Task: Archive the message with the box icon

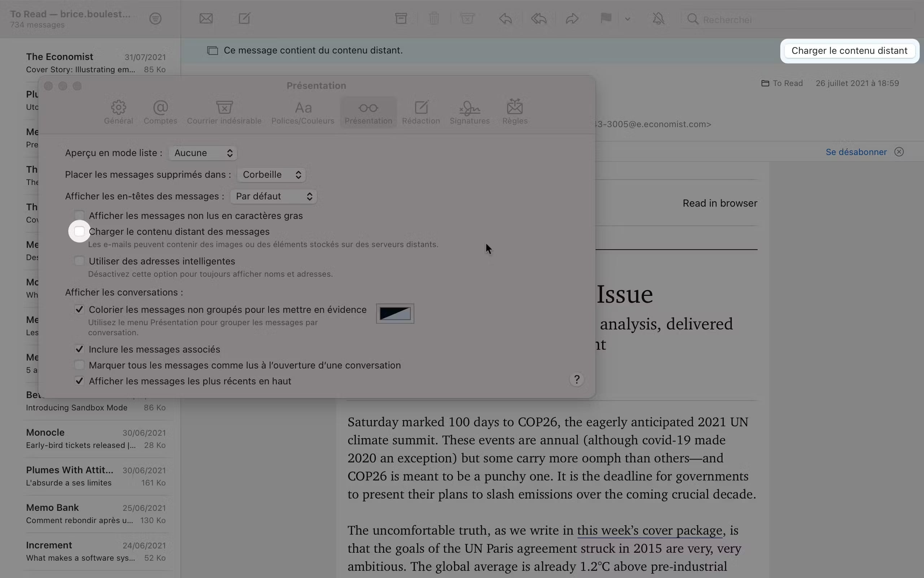Action: pyautogui.click(x=401, y=18)
